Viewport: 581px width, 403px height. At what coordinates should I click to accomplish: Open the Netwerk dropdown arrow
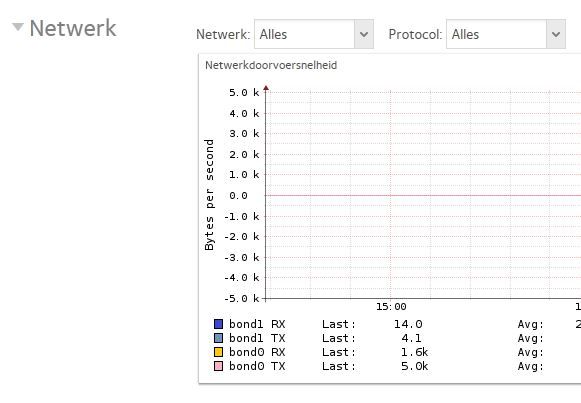[x=364, y=34]
